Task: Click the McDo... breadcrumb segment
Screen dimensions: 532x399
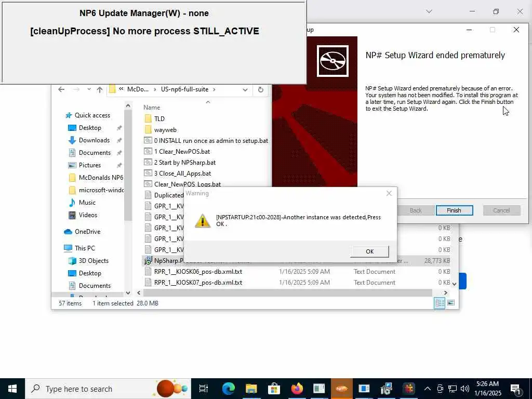Action: click(x=138, y=89)
